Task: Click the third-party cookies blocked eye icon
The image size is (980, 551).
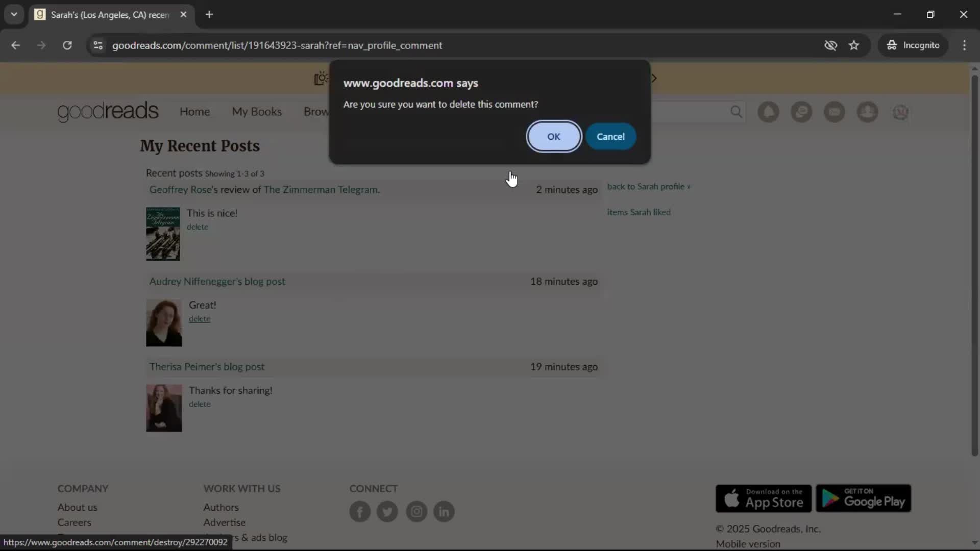Action: coord(830,45)
